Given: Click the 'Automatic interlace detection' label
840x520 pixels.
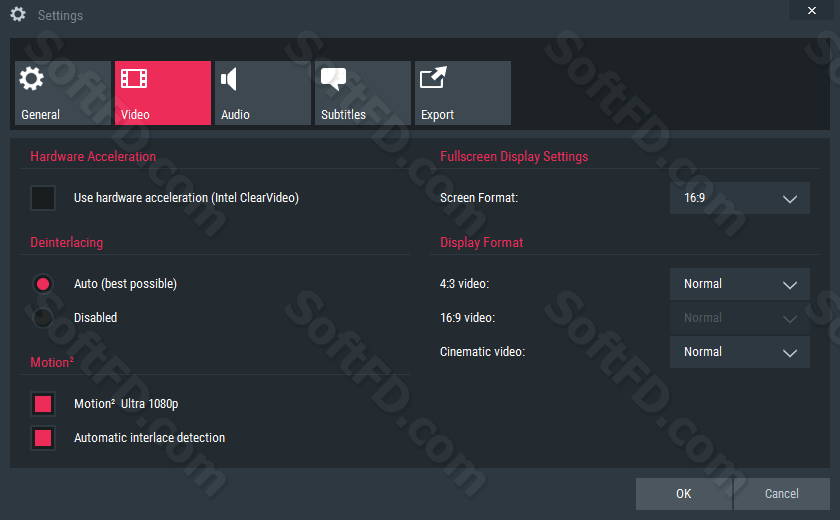Looking at the screenshot, I should coord(149,438).
